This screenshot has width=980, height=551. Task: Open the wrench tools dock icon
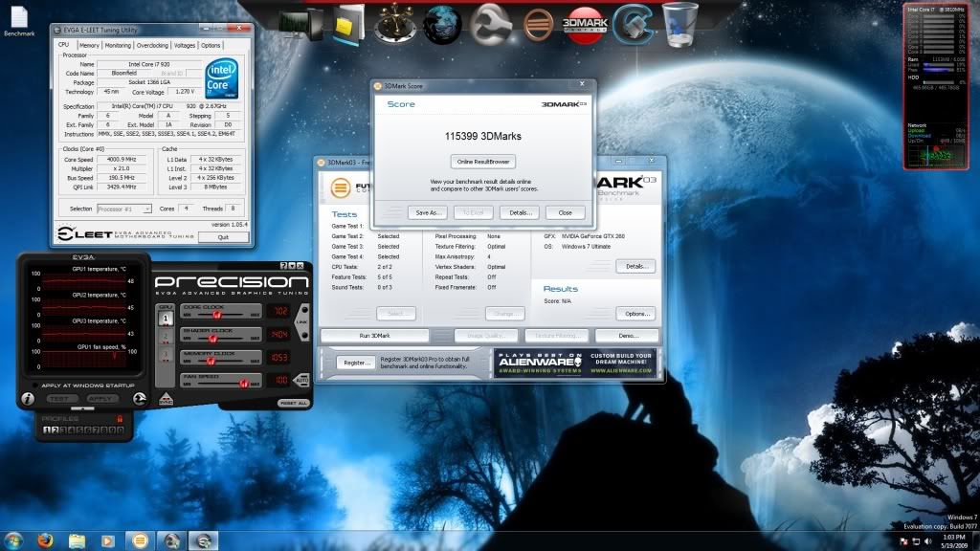click(x=491, y=24)
